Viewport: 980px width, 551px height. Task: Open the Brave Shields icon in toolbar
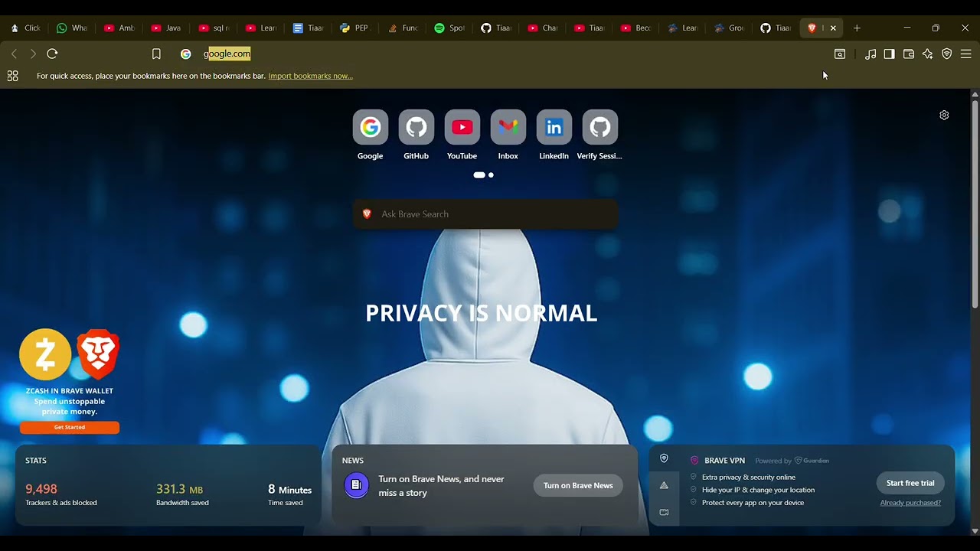(x=947, y=54)
